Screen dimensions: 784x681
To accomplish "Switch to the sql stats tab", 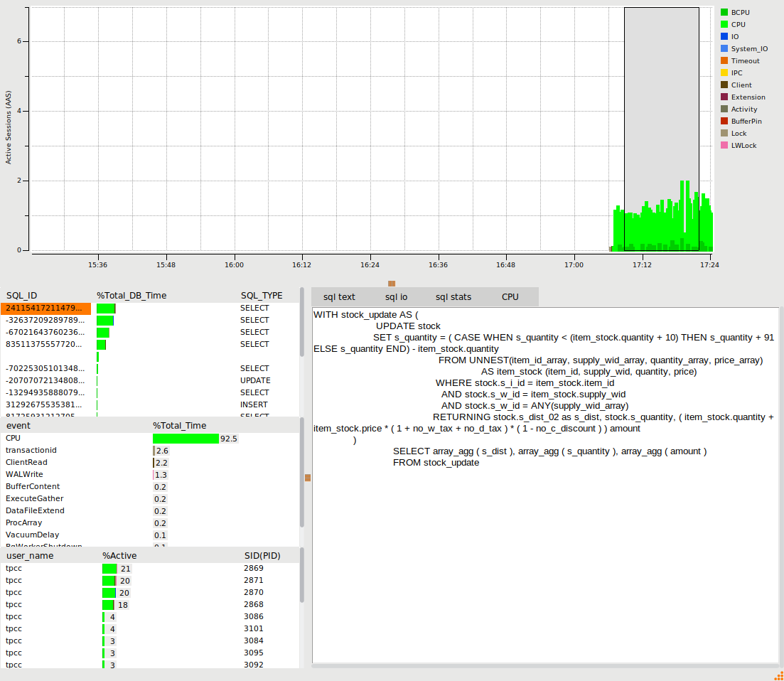I will click(x=453, y=297).
